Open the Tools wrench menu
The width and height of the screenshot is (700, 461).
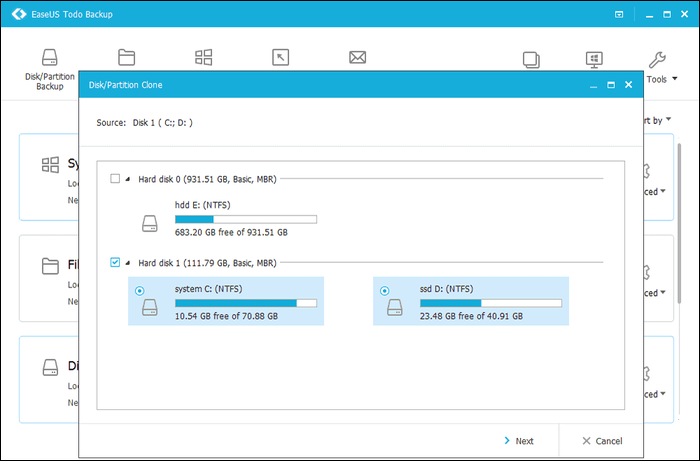click(x=661, y=68)
